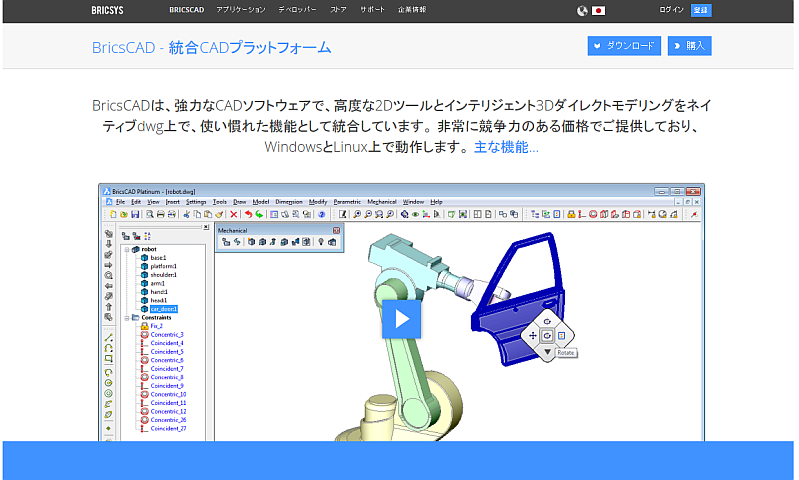Select the highlighted car_door:1 component

(x=164, y=309)
